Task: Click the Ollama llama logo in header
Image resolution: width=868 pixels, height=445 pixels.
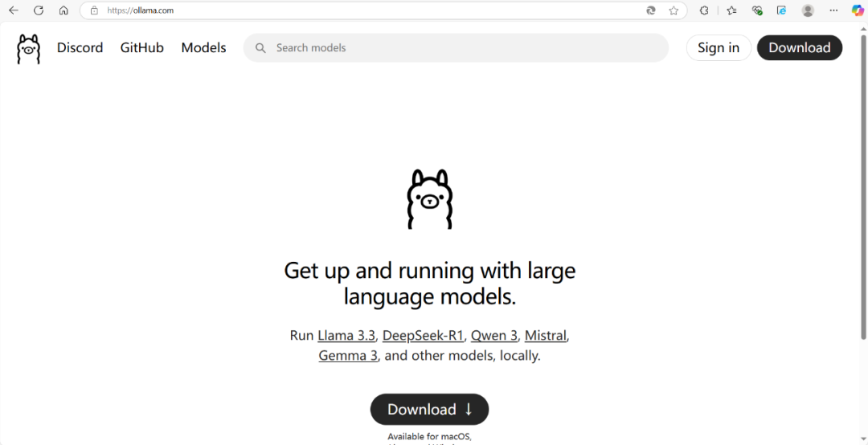Action: [28, 49]
